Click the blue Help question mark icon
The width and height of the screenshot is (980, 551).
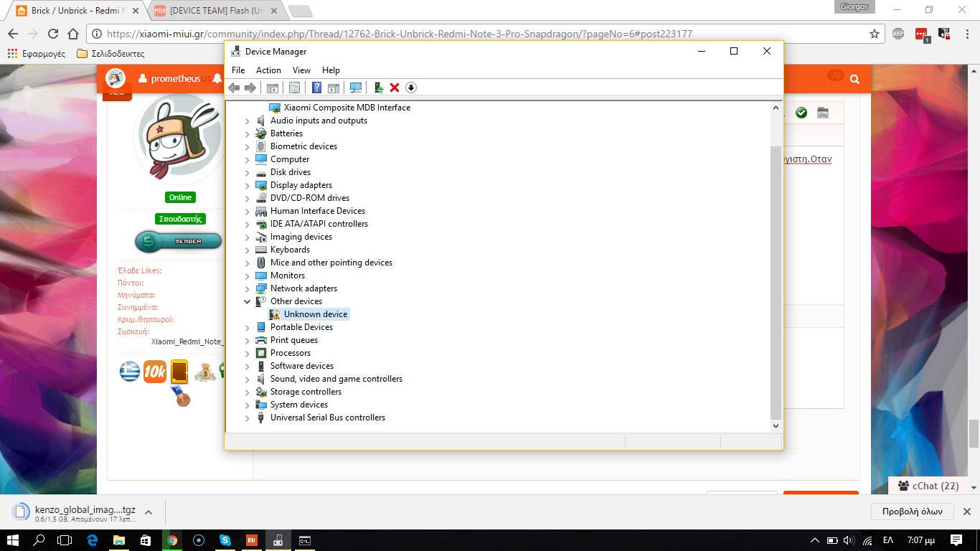[316, 88]
